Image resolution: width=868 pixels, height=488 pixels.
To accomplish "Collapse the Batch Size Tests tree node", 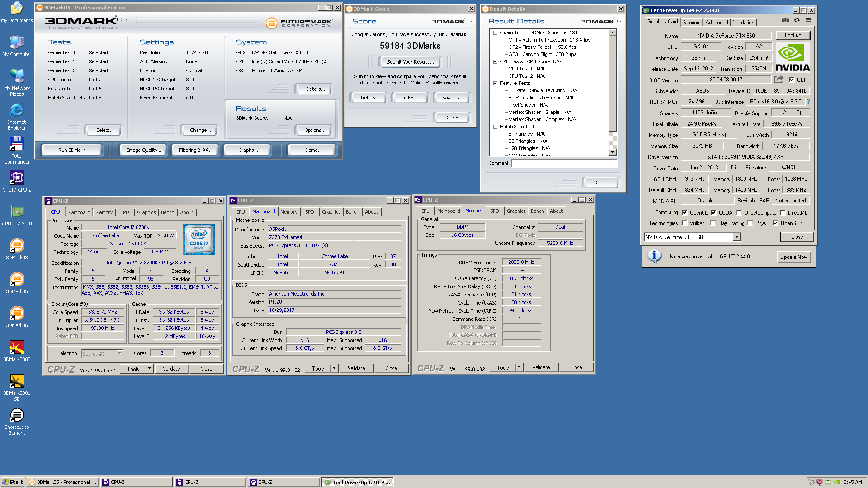I will pyautogui.click(x=495, y=127).
